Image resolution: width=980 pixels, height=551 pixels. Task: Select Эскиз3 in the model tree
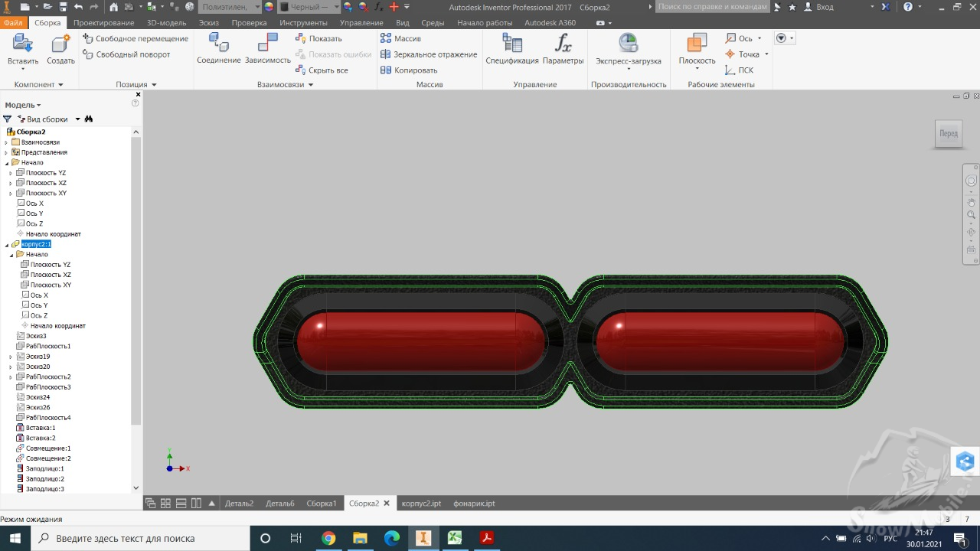point(31,336)
